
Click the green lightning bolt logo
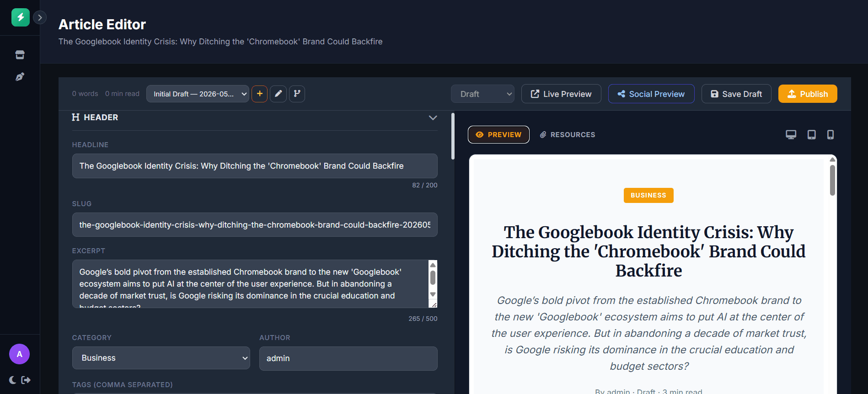21,17
